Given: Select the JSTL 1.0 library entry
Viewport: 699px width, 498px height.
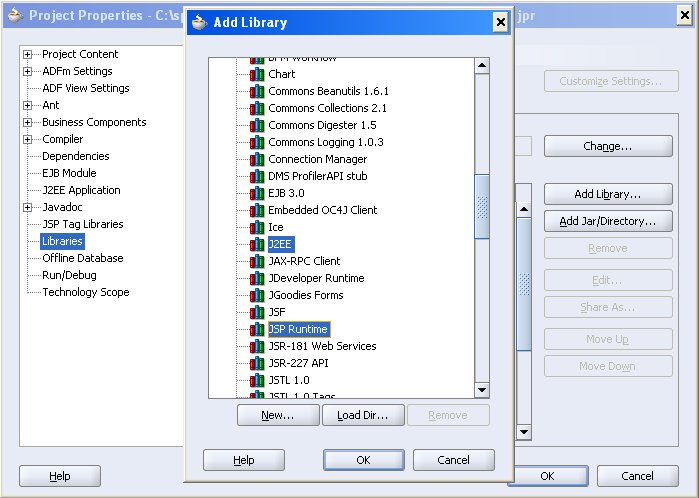Looking at the screenshot, I should (289, 380).
